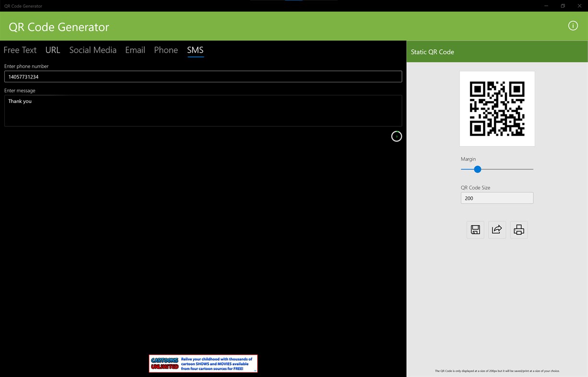Click the circular QR generation indicator

pyautogui.click(x=396, y=136)
